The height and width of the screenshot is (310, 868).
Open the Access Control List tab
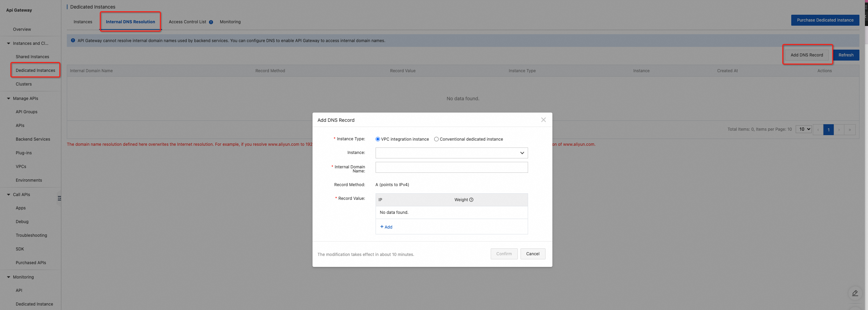(187, 22)
